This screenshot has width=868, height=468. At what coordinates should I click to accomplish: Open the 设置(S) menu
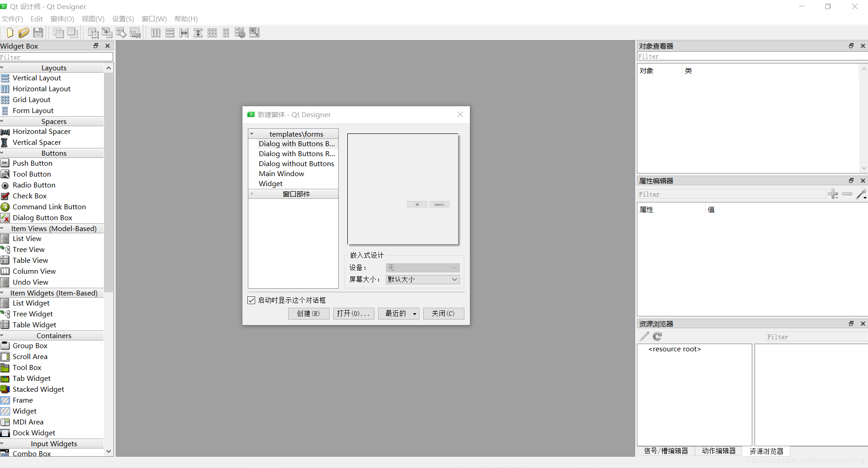[x=122, y=19]
